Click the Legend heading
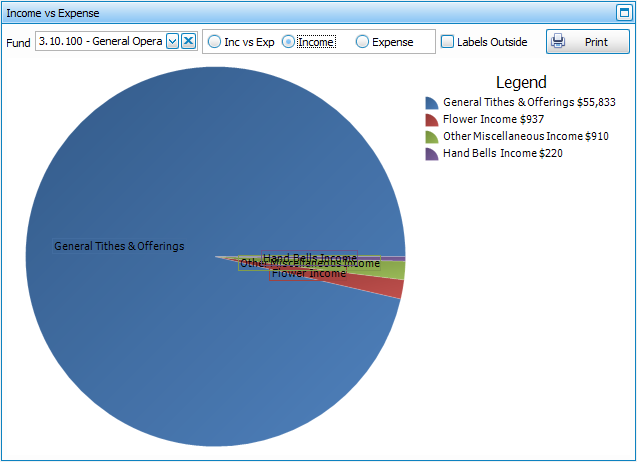 pos(521,82)
